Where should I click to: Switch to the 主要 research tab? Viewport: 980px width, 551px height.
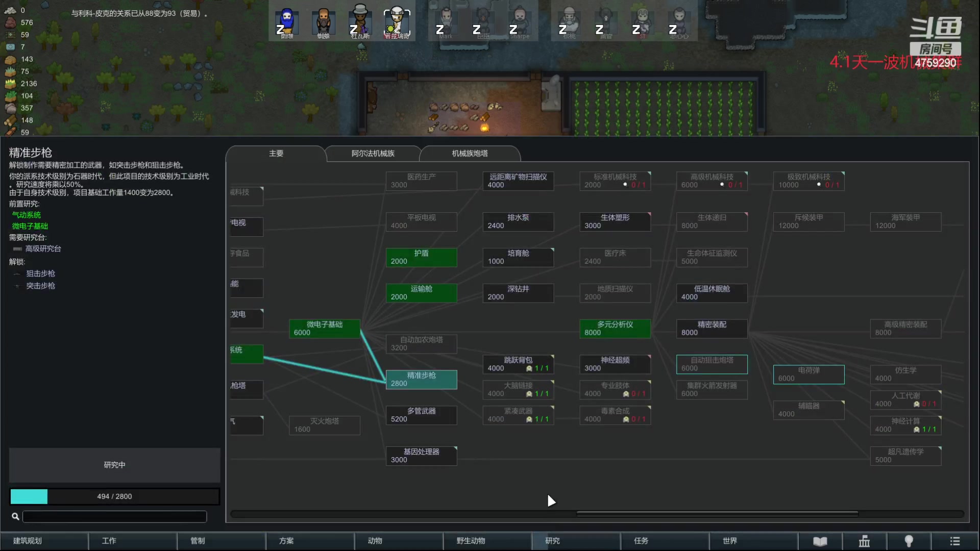click(x=276, y=154)
